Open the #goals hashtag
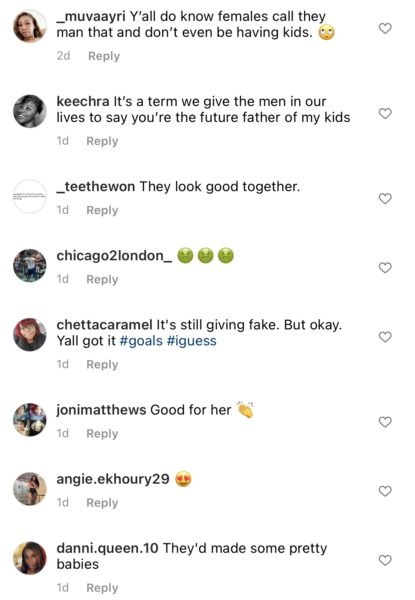The width and height of the screenshot is (415, 600). 141,341
